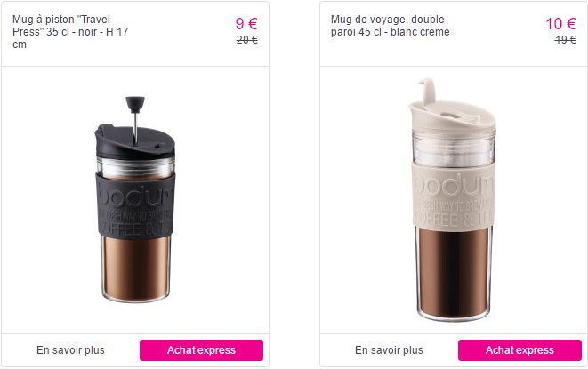The image size is (588, 369).
Task: Click the black bodum silicone band
Action: click(x=136, y=205)
